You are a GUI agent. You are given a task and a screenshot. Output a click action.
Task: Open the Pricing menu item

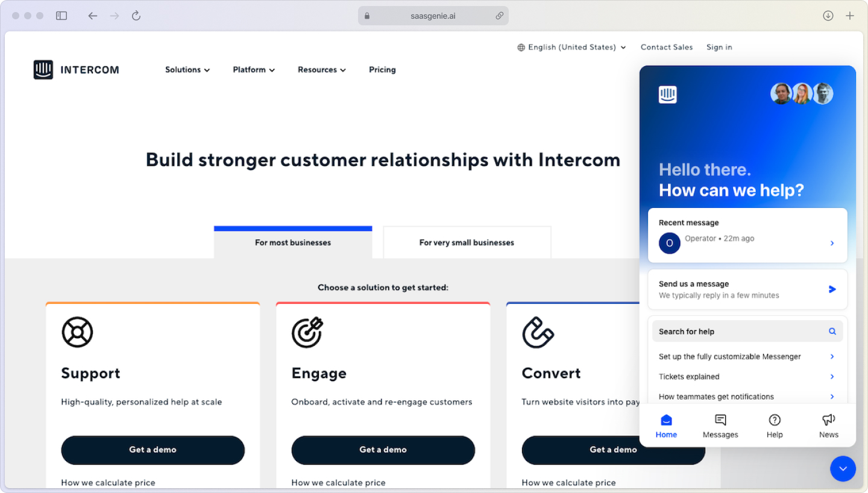[x=382, y=69]
